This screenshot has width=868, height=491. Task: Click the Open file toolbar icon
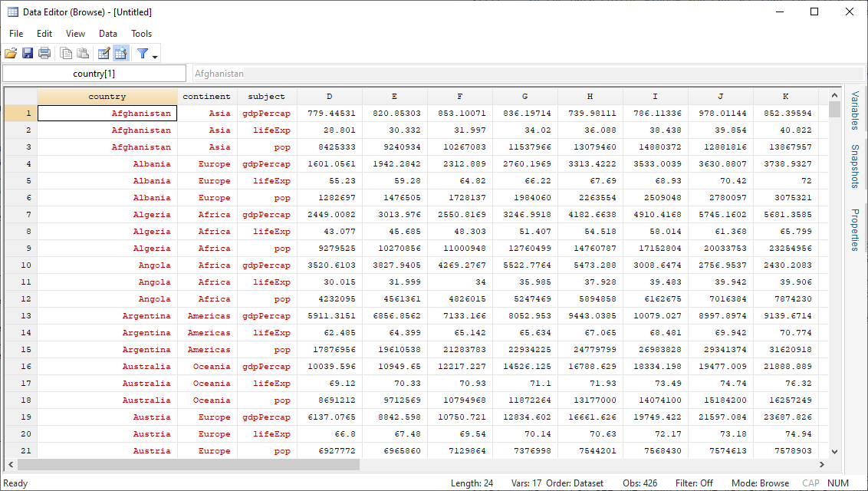pos(11,53)
